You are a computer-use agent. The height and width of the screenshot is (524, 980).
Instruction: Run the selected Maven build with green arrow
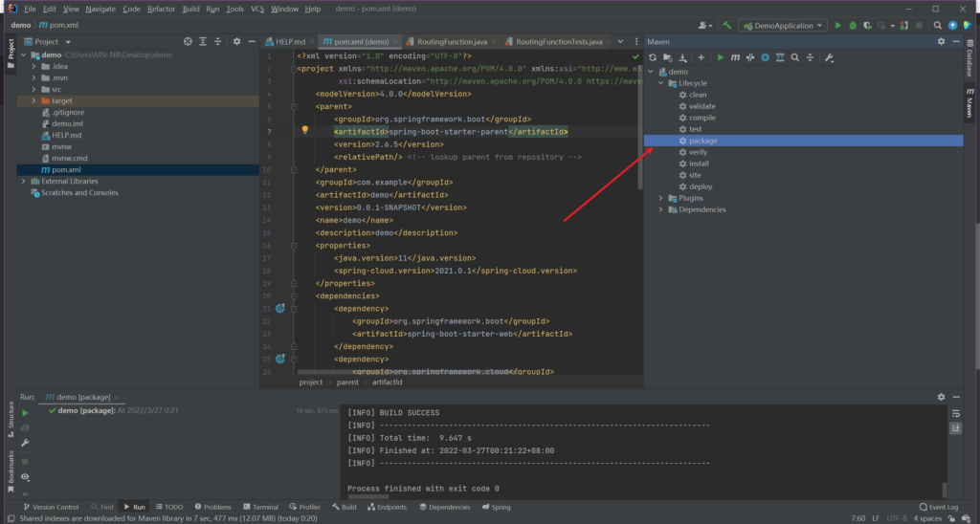(720, 57)
